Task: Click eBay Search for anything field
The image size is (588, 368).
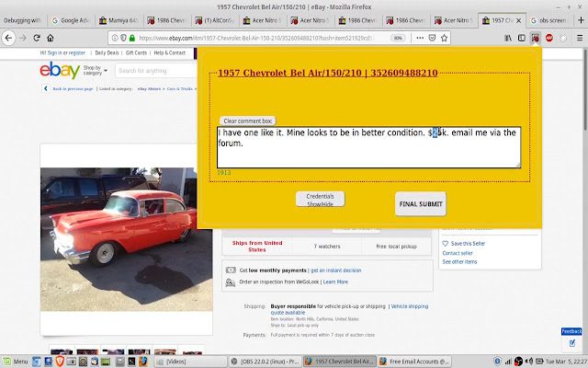Action: pos(156,71)
